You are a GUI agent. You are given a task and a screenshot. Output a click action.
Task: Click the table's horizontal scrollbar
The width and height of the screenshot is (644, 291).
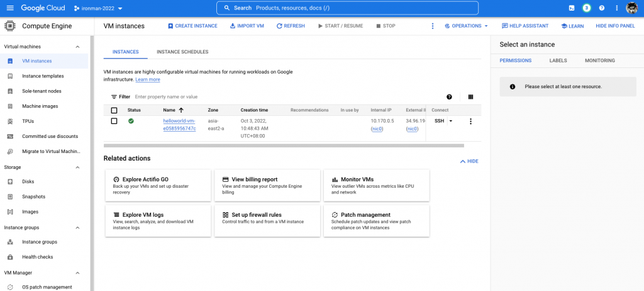pos(284,145)
